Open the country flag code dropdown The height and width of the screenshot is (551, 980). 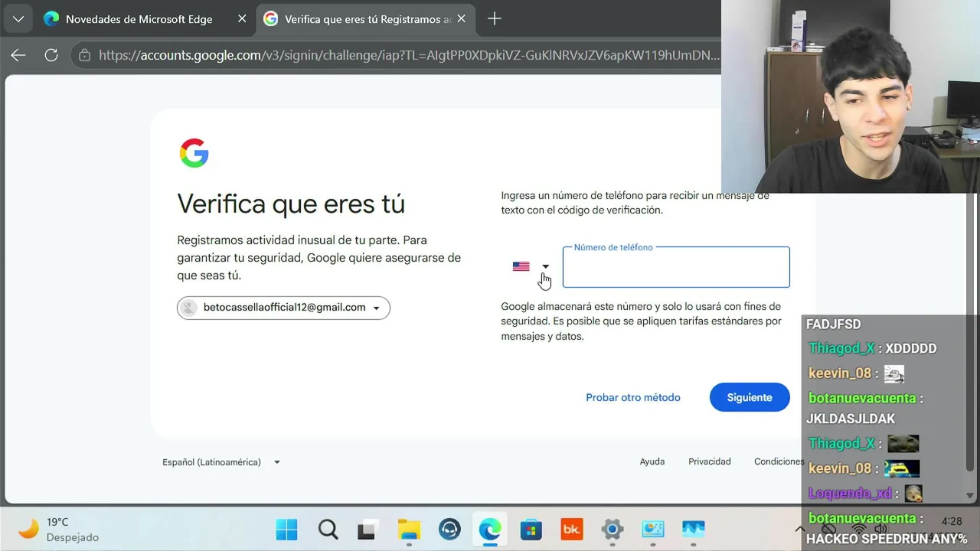click(x=531, y=266)
